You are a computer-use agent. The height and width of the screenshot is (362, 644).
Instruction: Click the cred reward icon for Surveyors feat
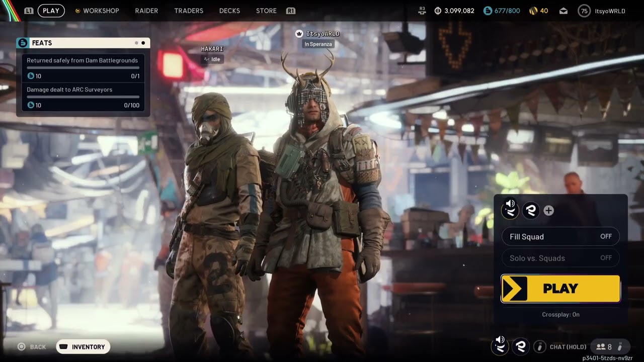(31, 105)
